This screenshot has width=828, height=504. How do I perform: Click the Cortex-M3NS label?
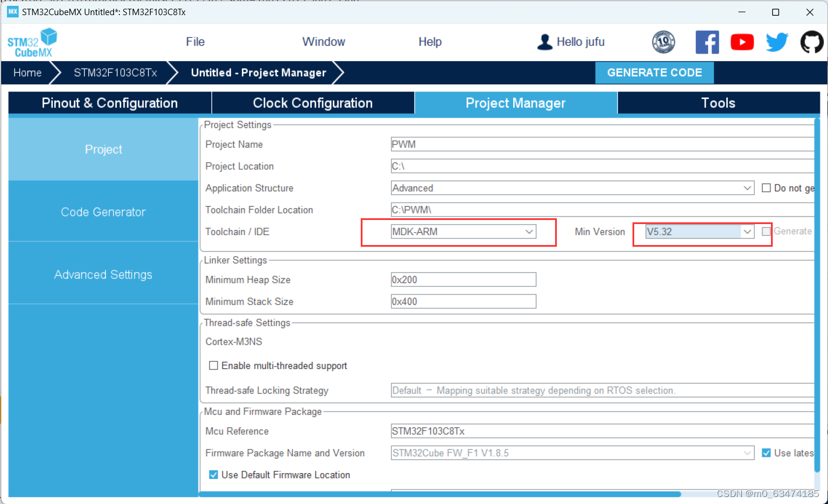tap(234, 342)
